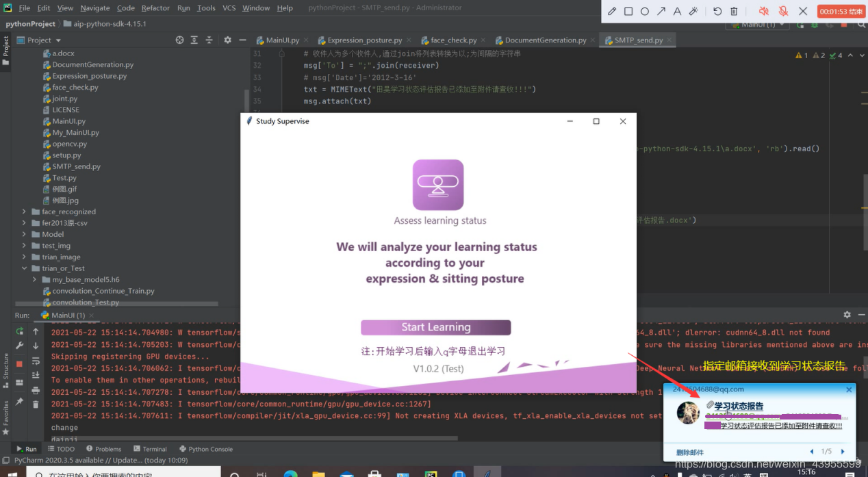868x477 pixels.
Task: Open the Project view dropdown
Action: pos(39,40)
